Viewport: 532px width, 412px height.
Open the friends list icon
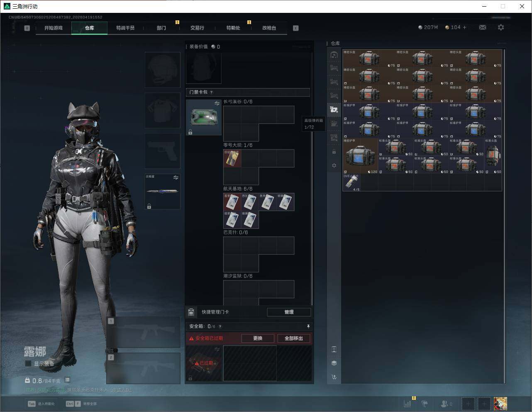444,403
